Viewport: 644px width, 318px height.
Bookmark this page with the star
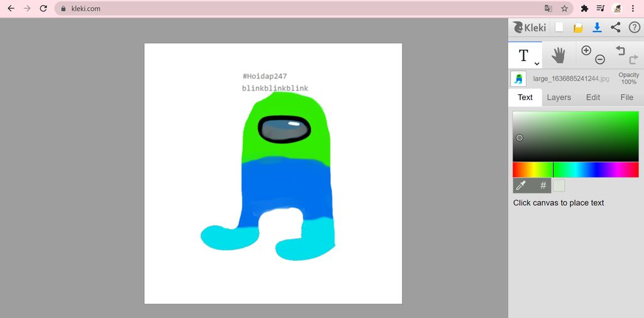(x=564, y=8)
